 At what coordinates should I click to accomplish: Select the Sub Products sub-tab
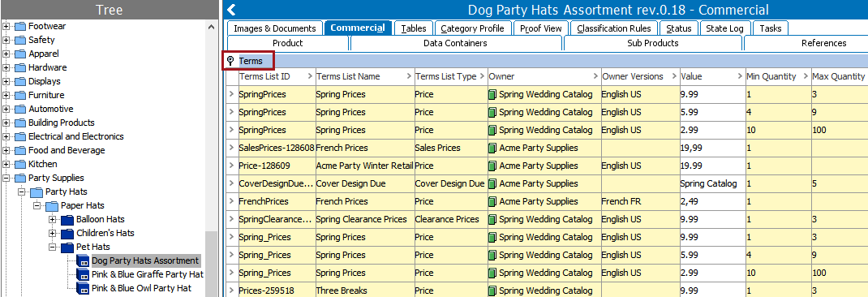653,43
